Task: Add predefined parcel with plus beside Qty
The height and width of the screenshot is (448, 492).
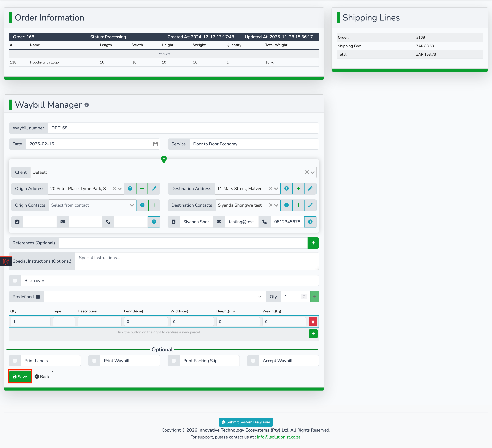Action: coord(315,297)
